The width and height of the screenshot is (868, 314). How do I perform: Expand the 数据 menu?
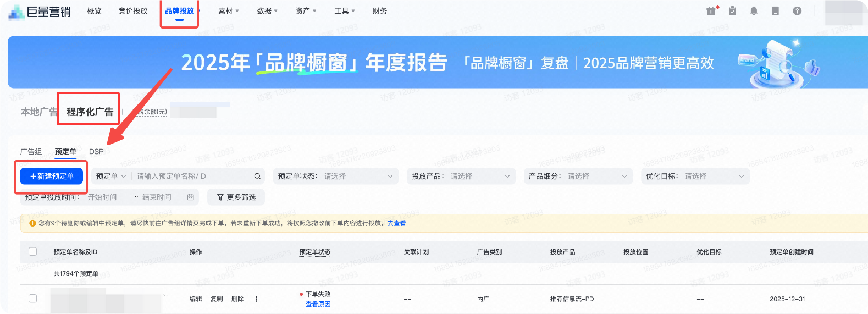(267, 11)
